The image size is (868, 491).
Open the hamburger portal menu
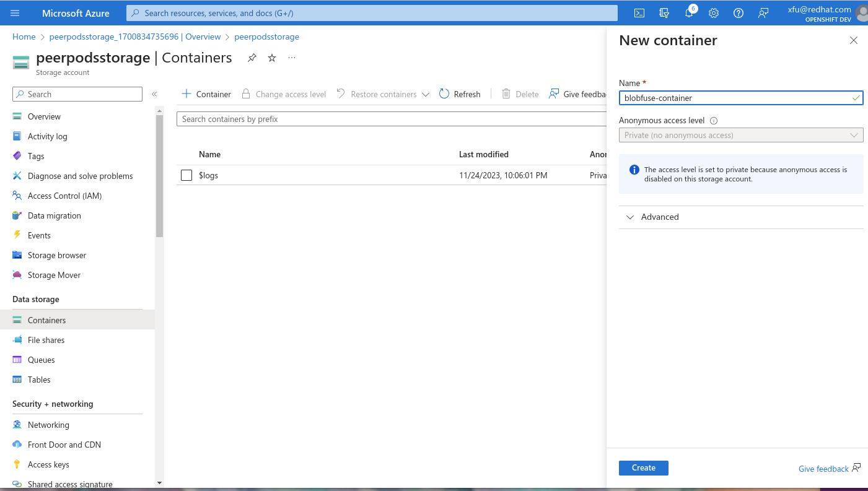pyautogui.click(x=15, y=13)
